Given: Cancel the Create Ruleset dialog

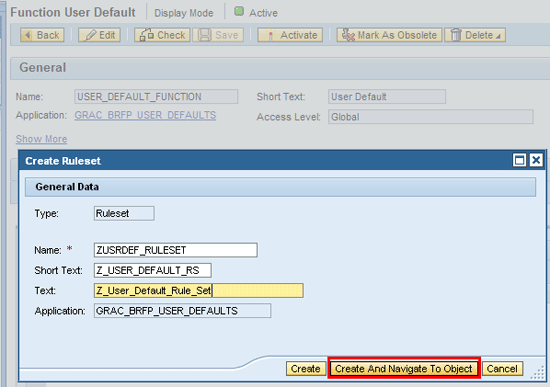Looking at the screenshot, I should point(502,369).
